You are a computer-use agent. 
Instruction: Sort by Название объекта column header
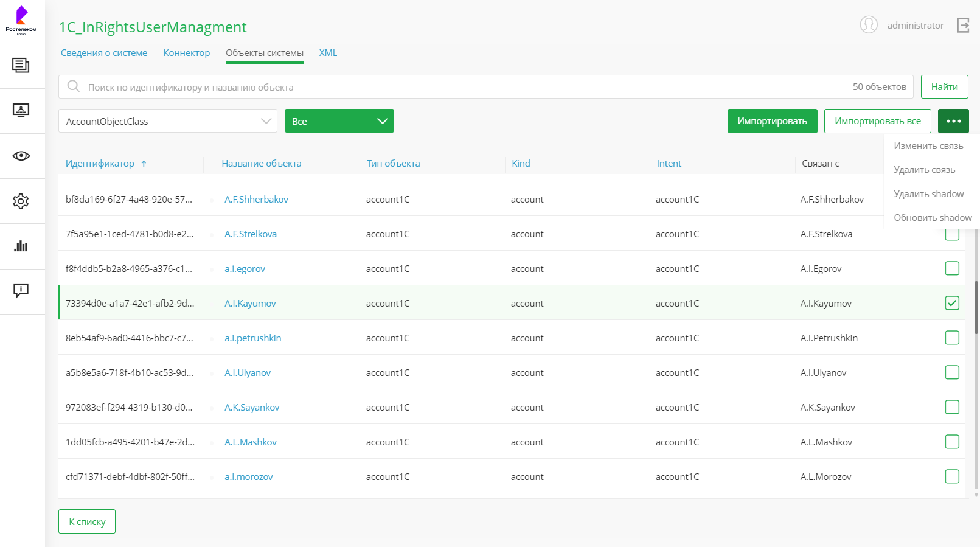coord(262,164)
